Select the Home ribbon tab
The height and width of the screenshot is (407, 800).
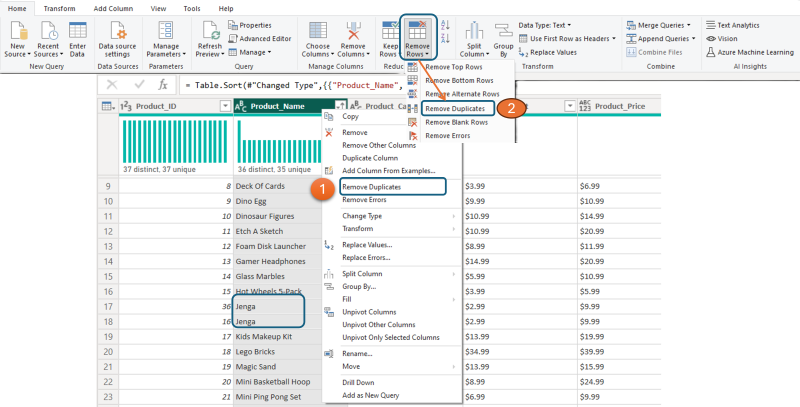point(17,9)
